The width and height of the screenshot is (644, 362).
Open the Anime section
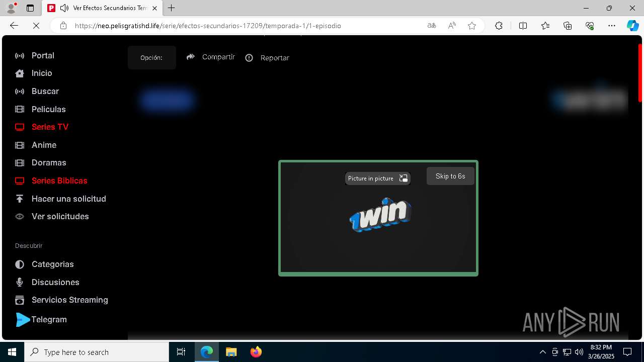(44, 145)
